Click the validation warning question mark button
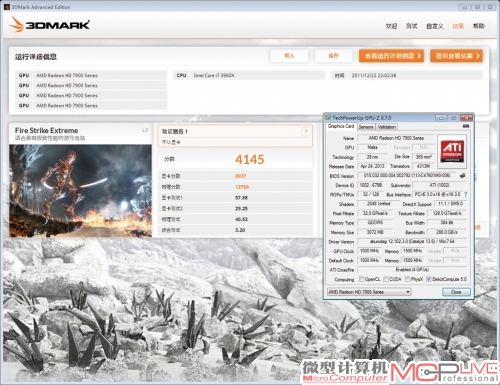Image resolution: width=500 pixels, height=385 pixels. 306,131
